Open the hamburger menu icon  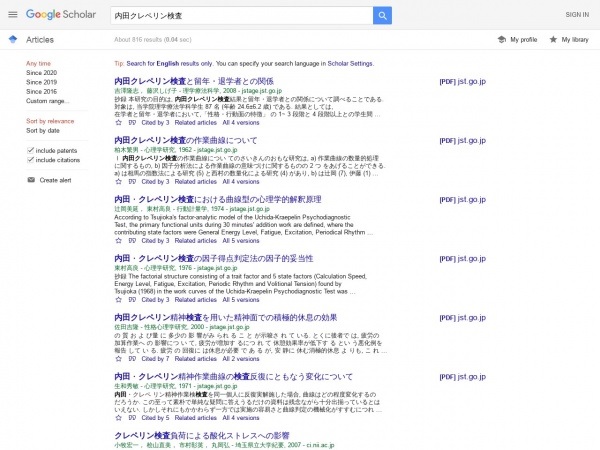(13, 15)
